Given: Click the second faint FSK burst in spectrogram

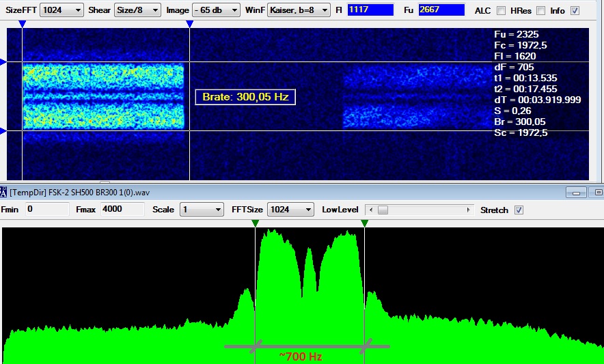Looking at the screenshot, I should pos(418,96).
